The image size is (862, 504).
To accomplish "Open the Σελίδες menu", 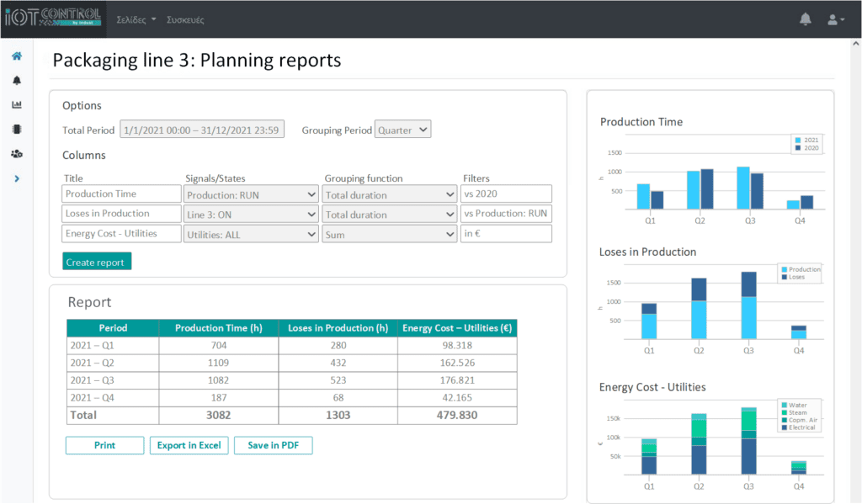I will [x=136, y=20].
